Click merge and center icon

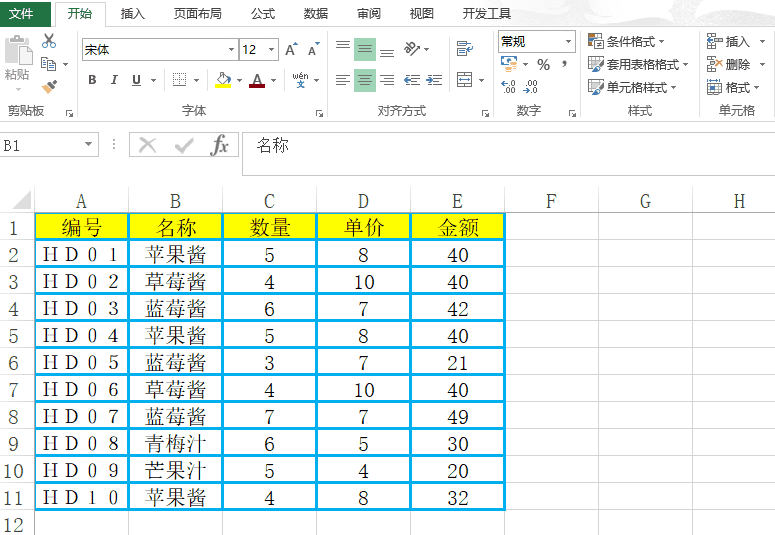465,80
